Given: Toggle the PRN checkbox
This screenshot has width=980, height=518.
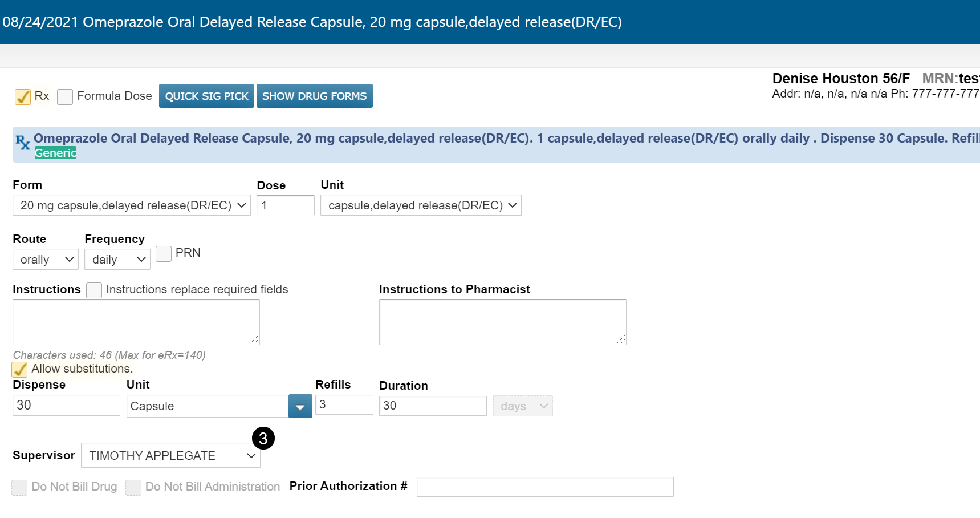Looking at the screenshot, I should click(164, 253).
